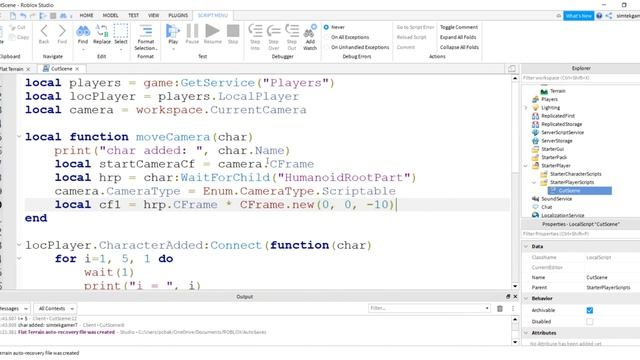Click Expand All Folds action
640x360 pixels.
click(458, 37)
